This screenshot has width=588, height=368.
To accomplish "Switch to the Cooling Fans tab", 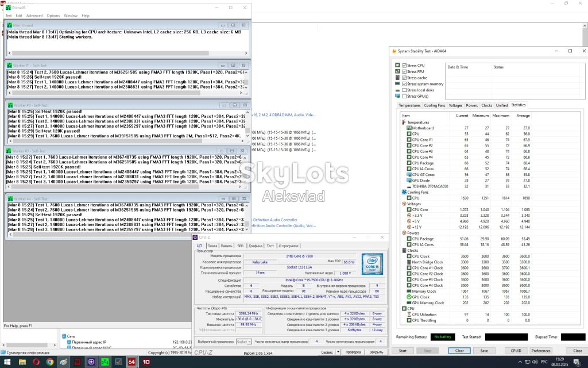I will (x=435, y=106).
